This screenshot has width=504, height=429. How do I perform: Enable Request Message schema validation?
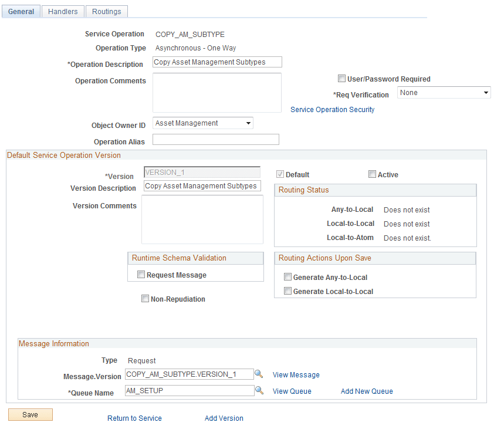point(141,274)
